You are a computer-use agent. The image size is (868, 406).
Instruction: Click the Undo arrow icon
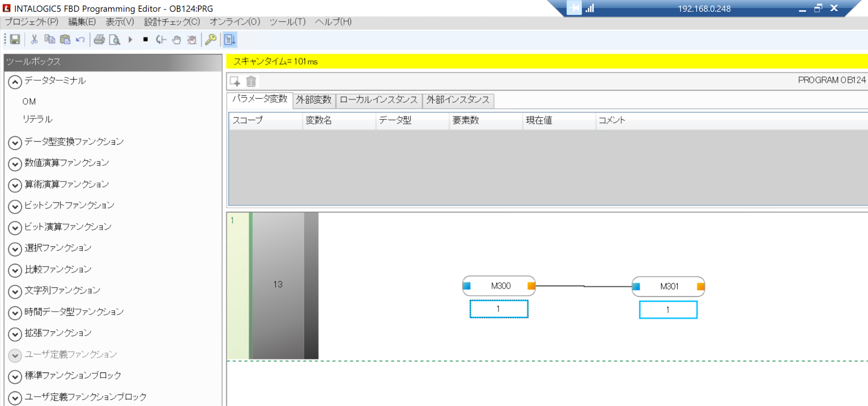point(80,40)
